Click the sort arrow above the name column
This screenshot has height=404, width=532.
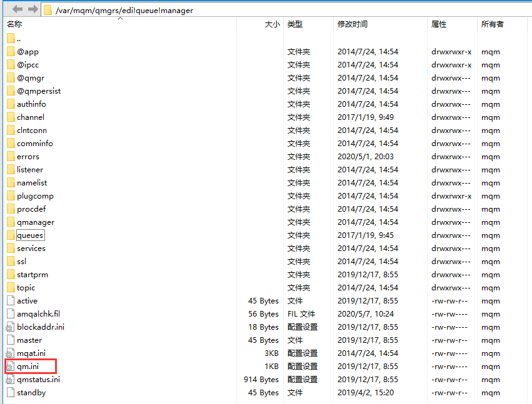click(x=120, y=19)
